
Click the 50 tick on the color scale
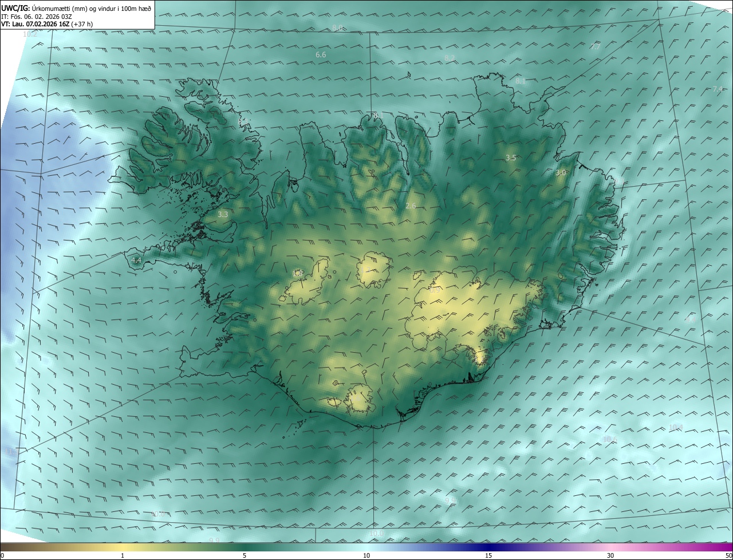(728, 555)
